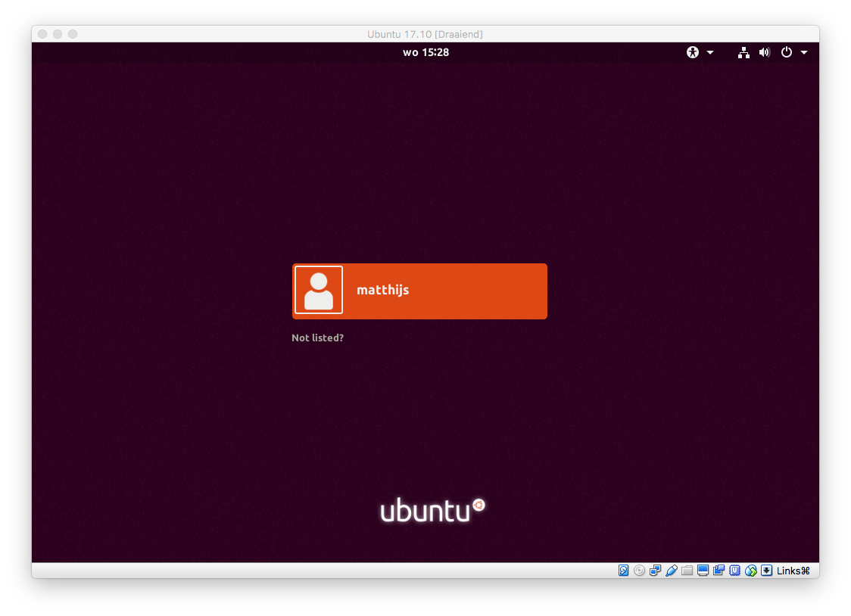Open the shared folders status icon
The image size is (851, 616).
pyautogui.click(x=687, y=571)
